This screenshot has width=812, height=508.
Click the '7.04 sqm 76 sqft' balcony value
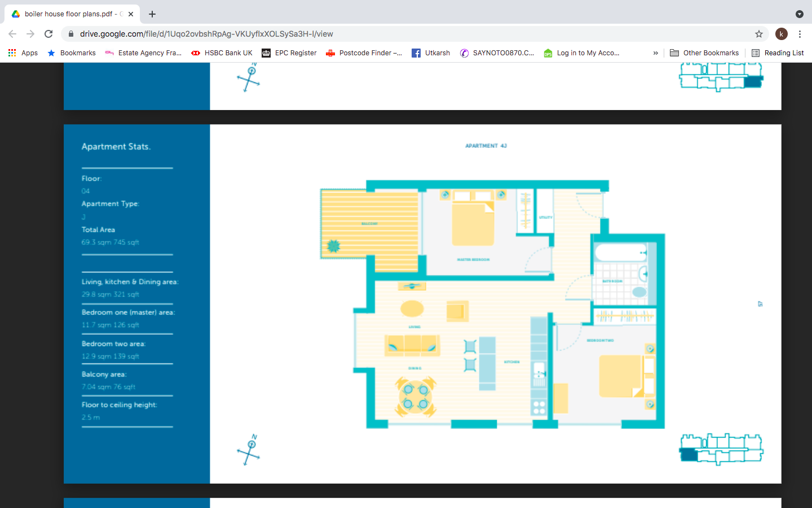(108, 387)
